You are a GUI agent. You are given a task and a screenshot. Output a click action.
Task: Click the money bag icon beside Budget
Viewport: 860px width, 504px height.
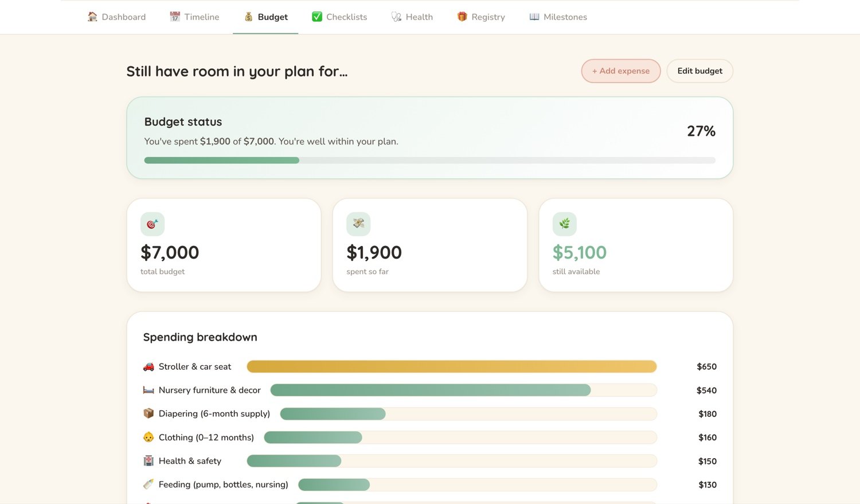coord(248,17)
